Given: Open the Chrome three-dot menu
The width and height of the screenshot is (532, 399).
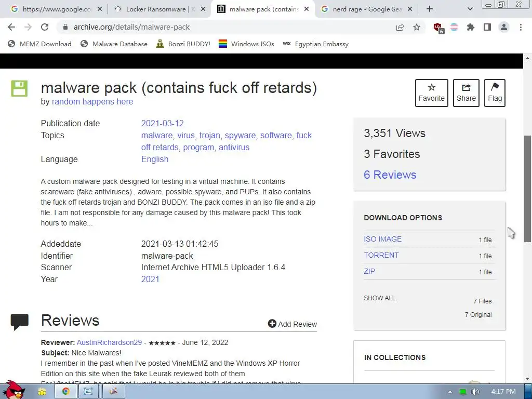Looking at the screenshot, I should 521,27.
